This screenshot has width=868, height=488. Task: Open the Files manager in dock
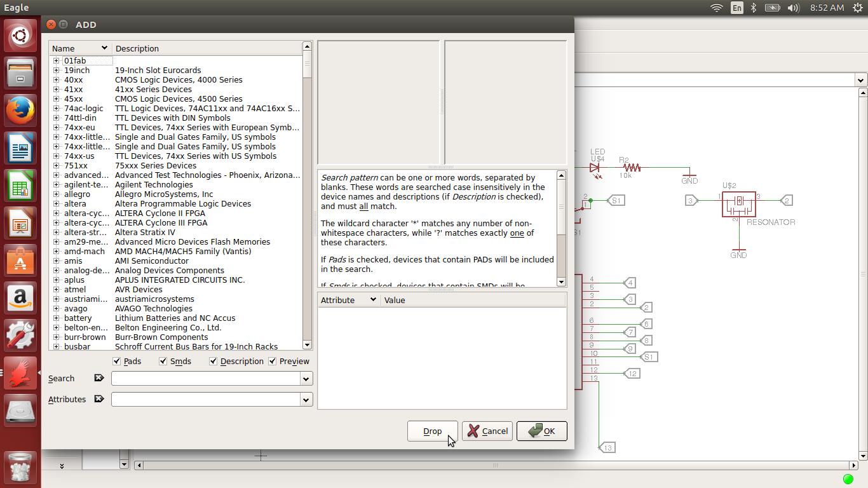[20, 74]
